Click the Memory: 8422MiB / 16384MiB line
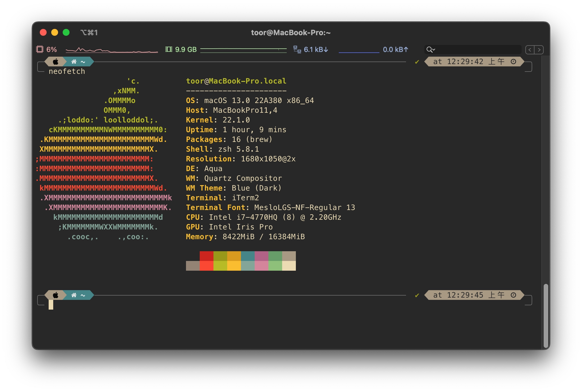The image size is (582, 392). coord(245,237)
